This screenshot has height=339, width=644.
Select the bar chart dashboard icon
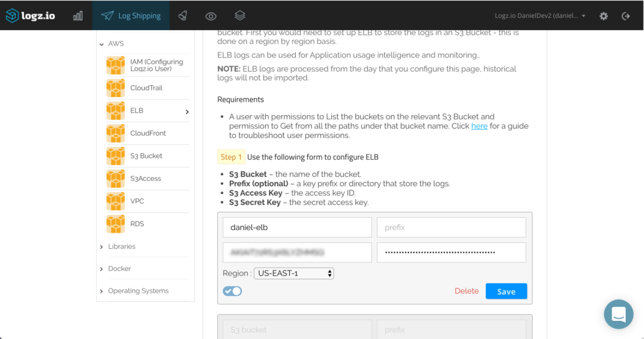pos(78,15)
